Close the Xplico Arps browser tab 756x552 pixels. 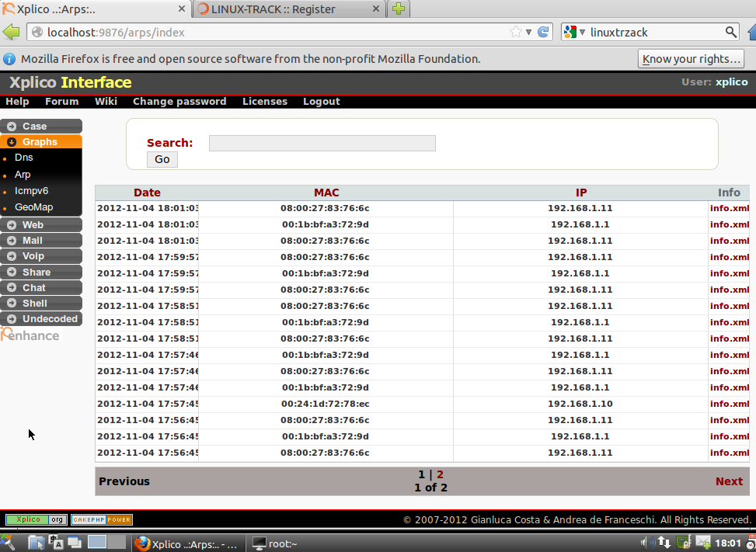tap(182, 9)
